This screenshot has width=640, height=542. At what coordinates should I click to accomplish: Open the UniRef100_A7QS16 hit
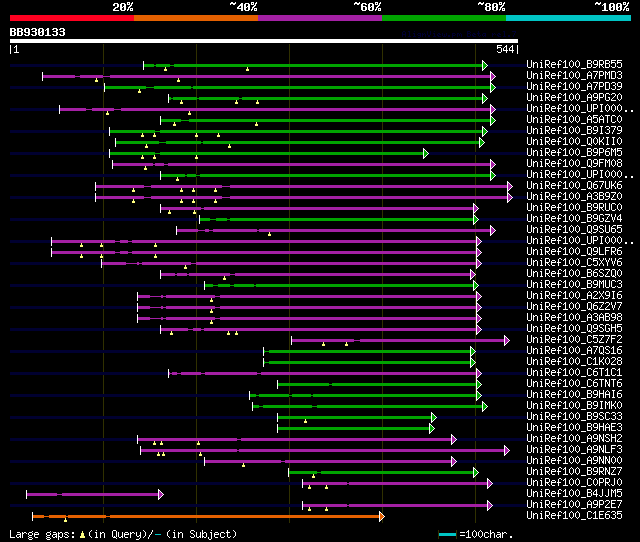pyautogui.click(x=574, y=351)
